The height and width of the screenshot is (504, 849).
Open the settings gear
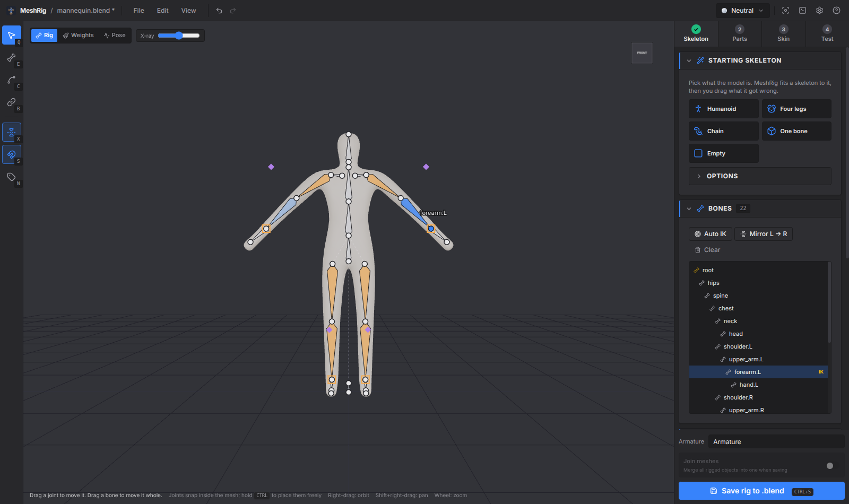pyautogui.click(x=820, y=11)
